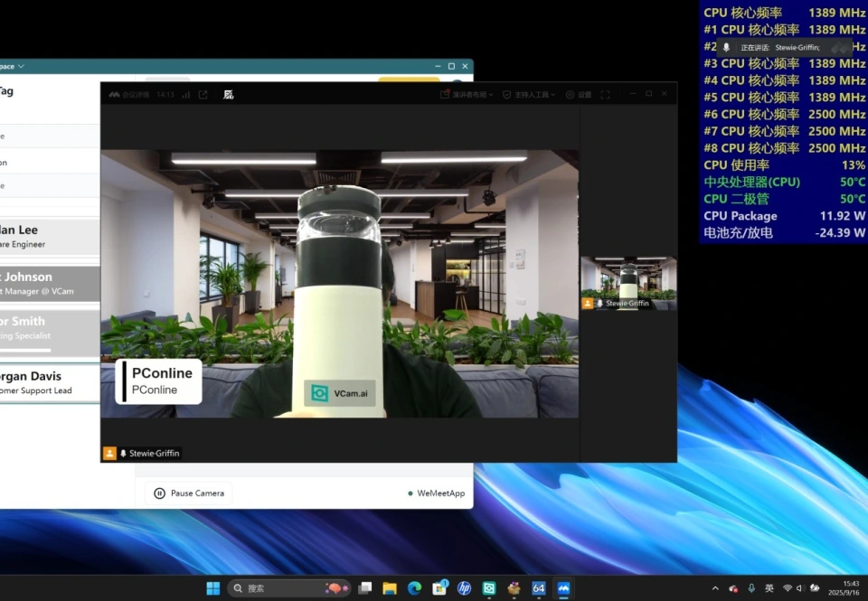This screenshot has height=601, width=868.
Task: Switch the input language indicator 英
Action: click(769, 588)
